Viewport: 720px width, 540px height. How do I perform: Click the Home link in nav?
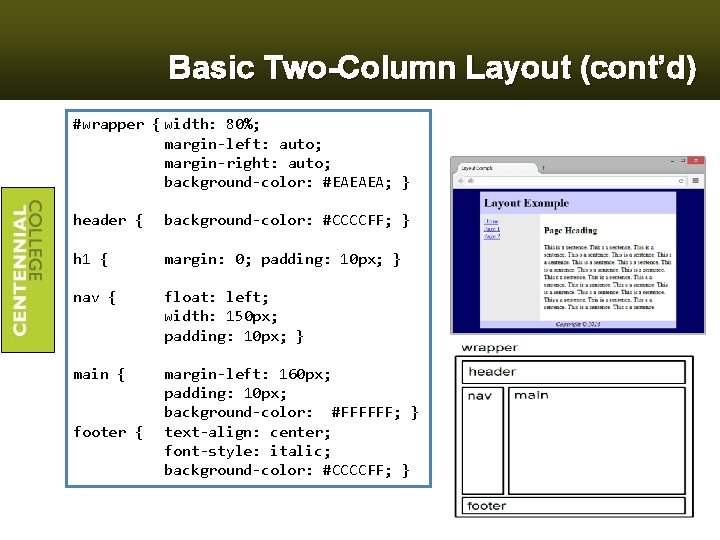[491, 221]
